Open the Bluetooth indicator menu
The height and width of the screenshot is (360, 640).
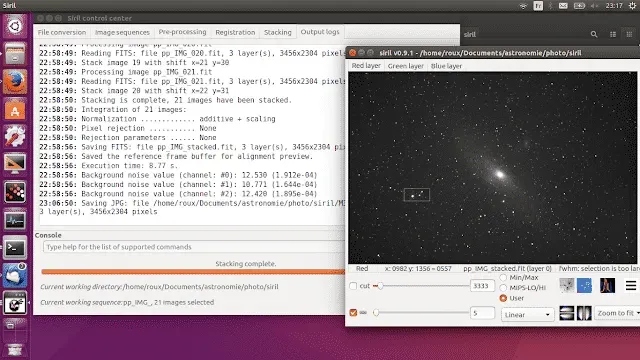(551, 6)
